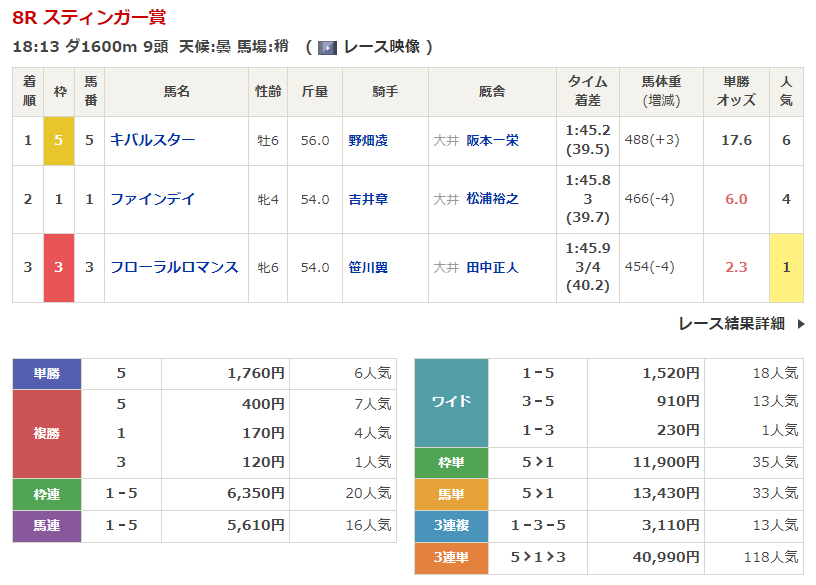The width and height of the screenshot is (816, 585).
Task: Click the red frame number 3 cell
Action: click(59, 267)
